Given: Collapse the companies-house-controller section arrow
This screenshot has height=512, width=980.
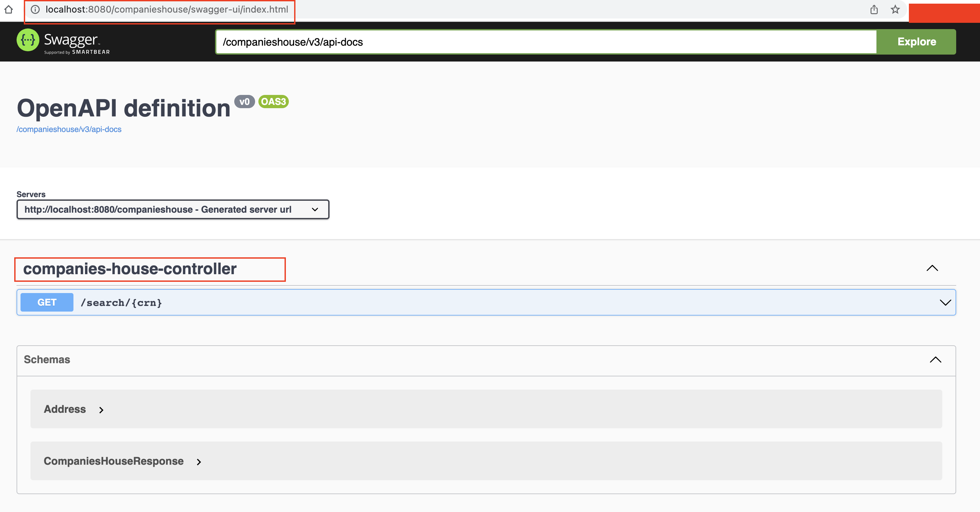Looking at the screenshot, I should tap(932, 268).
